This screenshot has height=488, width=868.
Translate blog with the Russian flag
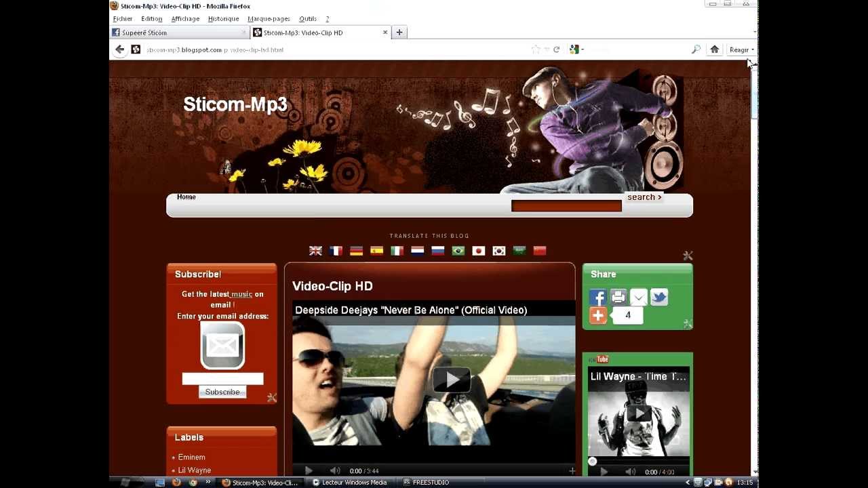[x=437, y=251]
